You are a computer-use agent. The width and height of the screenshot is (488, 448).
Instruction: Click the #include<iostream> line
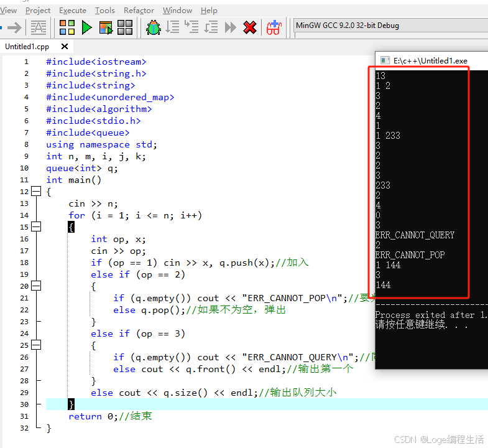(x=96, y=62)
